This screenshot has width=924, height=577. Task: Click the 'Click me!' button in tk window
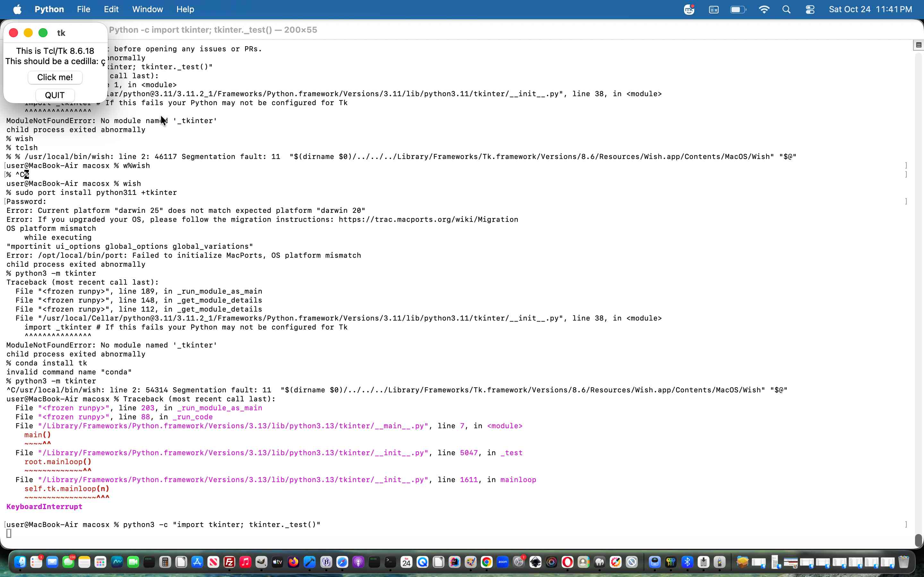click(x=55, y=78)
